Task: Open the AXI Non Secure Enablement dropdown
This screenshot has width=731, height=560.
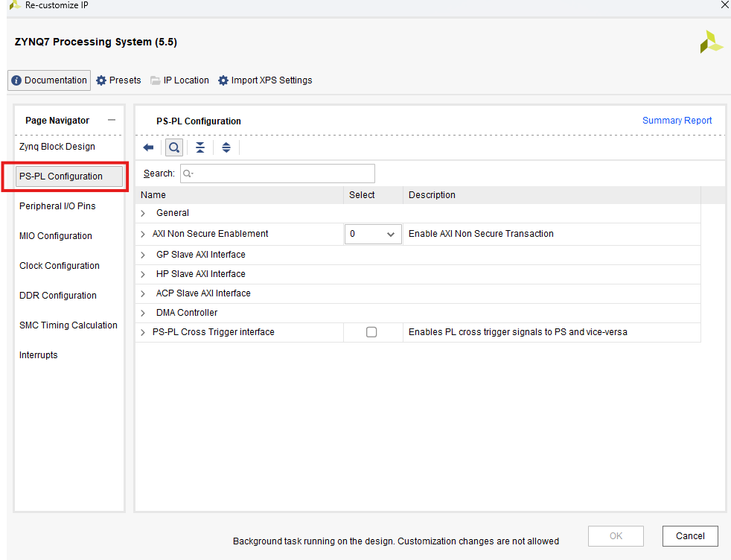Action: 373,234
